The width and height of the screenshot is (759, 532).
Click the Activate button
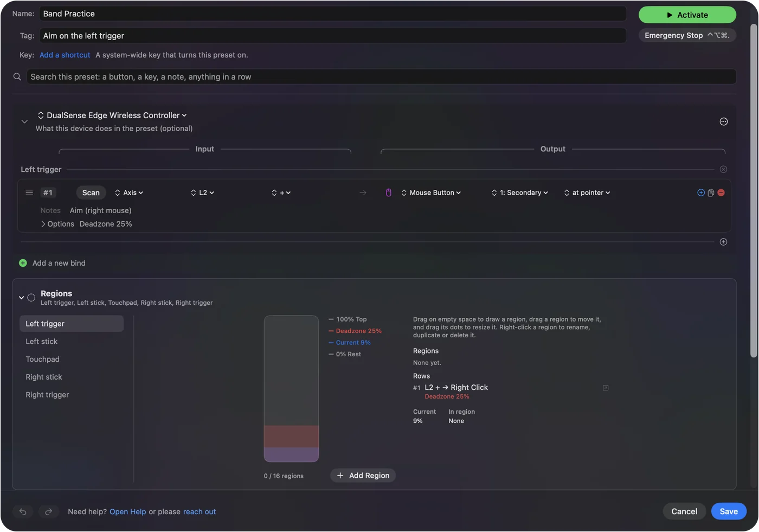[687, 15]
